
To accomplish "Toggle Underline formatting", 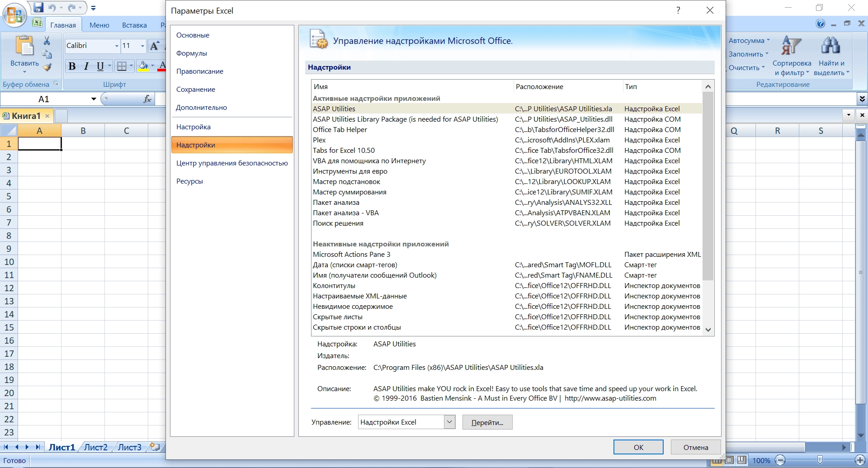I will (x=100, y=66).
